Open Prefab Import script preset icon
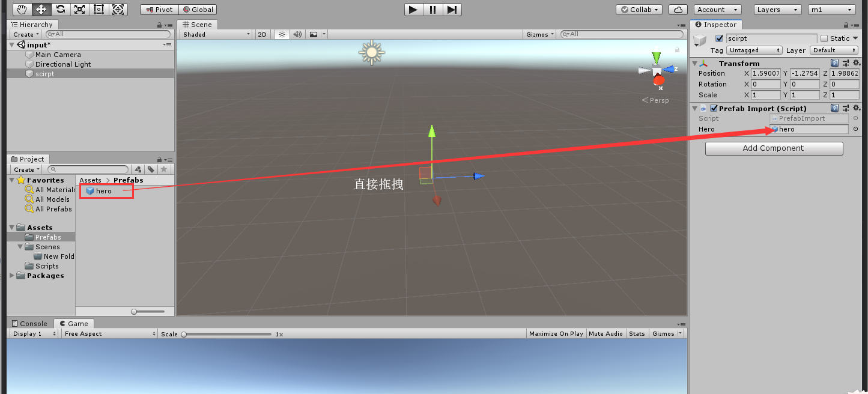 tap(846, 108)
